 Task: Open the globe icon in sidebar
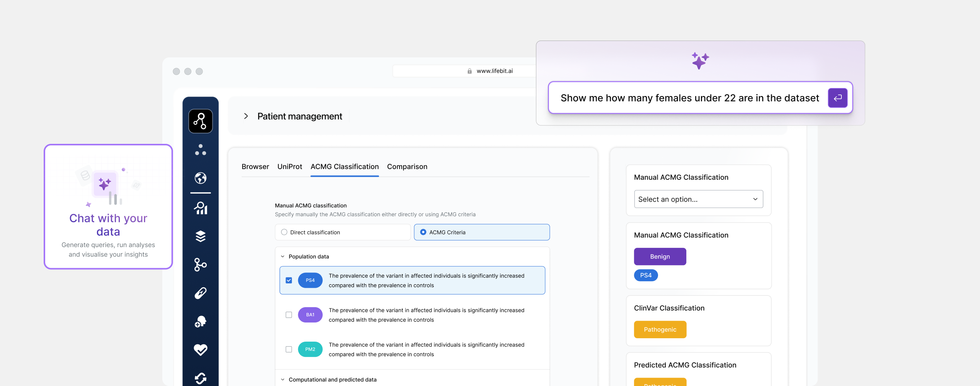pyautogui.click(x=200, y=178)
